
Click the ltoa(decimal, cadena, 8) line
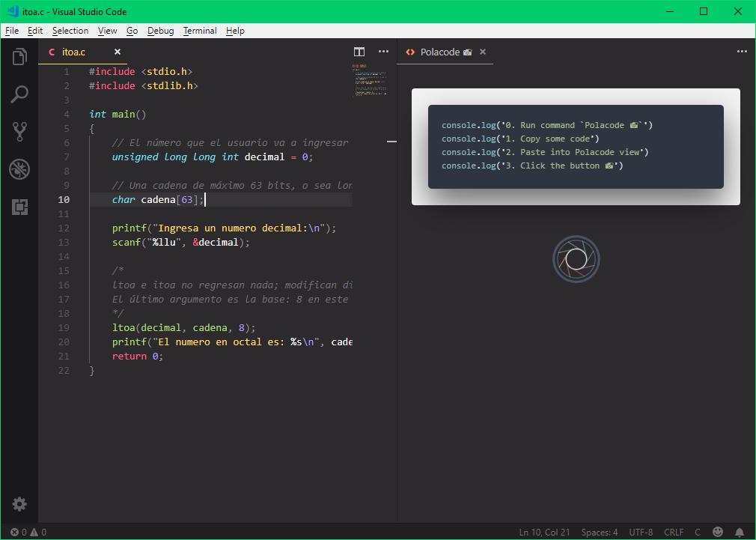tap(183, 327)
